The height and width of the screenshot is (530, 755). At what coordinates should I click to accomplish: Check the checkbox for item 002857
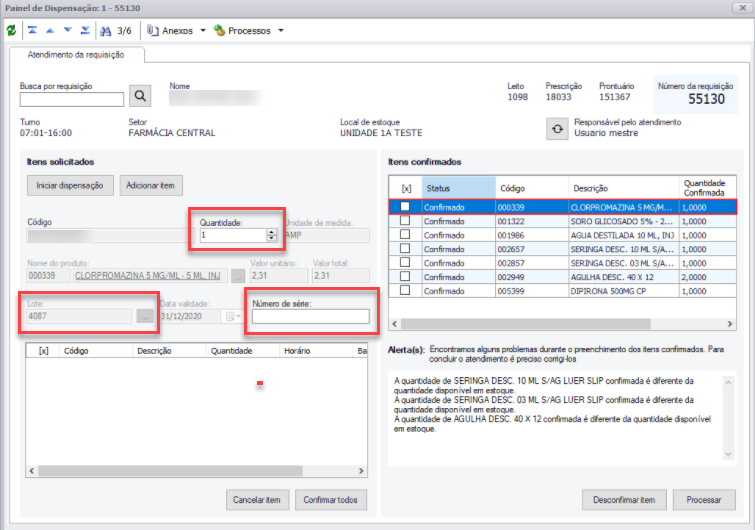(x=405, y=262)
